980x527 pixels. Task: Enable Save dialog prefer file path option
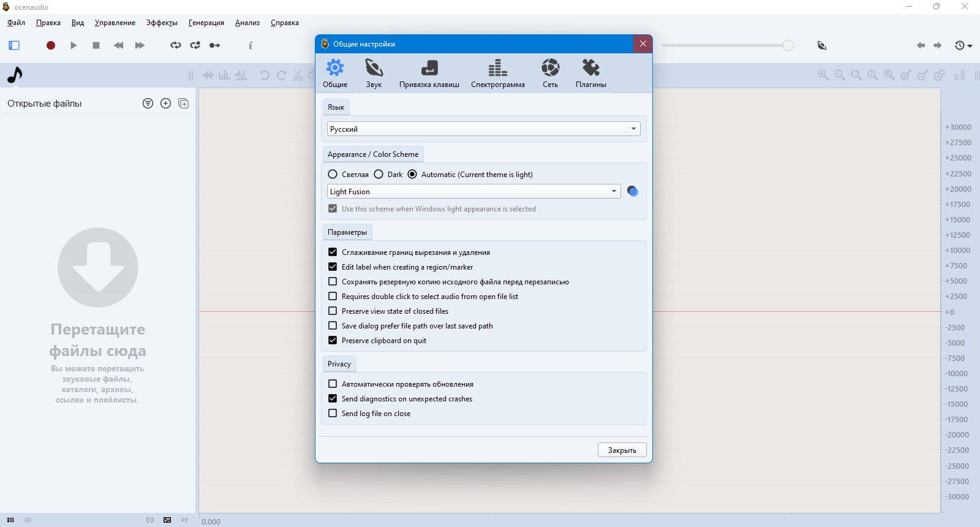333,325
